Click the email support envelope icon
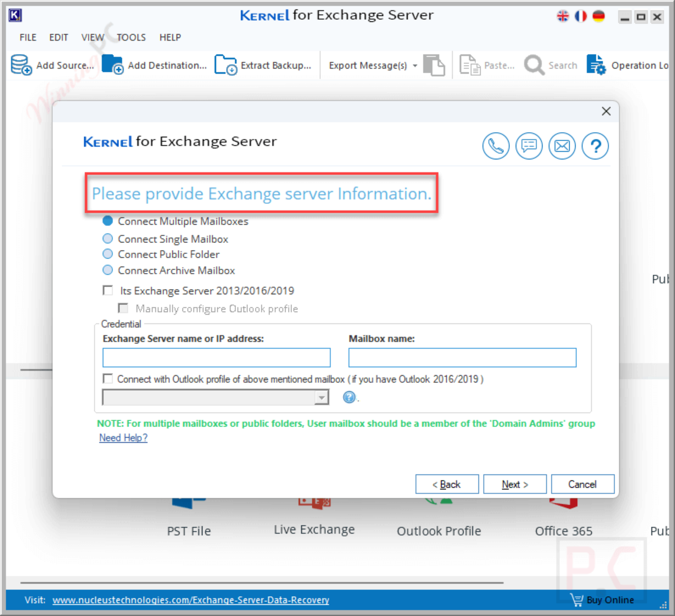 [x=562, y=146]
